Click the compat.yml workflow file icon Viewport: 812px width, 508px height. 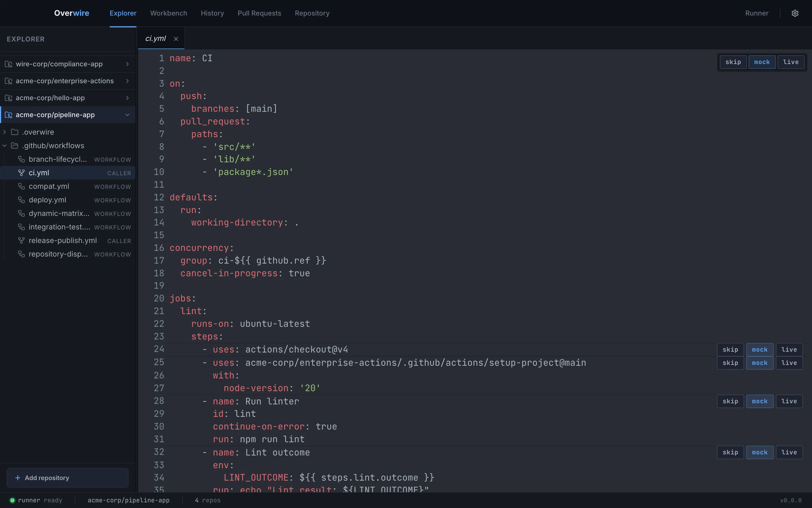point(21,186)
